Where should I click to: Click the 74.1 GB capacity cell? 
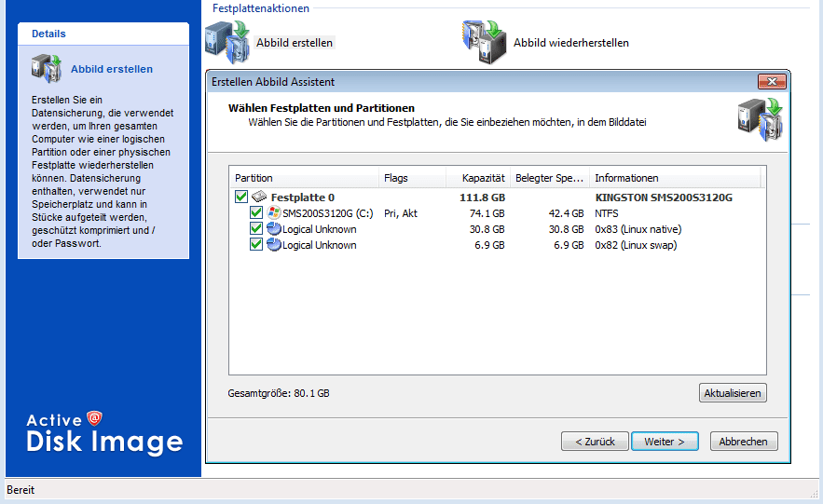tap(487, 213)
